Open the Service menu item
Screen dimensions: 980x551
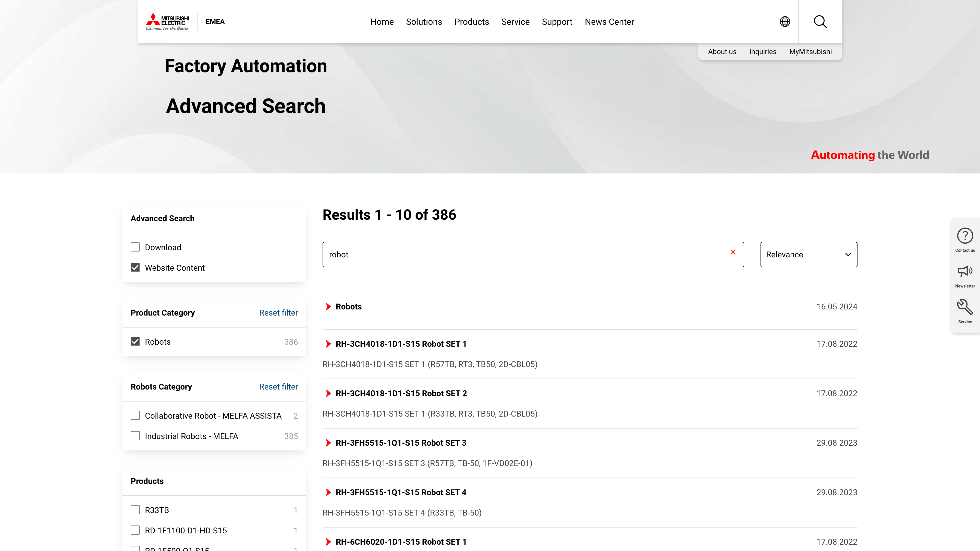pyautogui.click(x=516, y=22)
